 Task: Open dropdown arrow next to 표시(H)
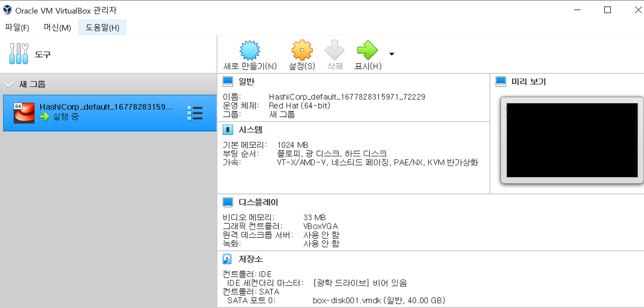click(392, 54)
